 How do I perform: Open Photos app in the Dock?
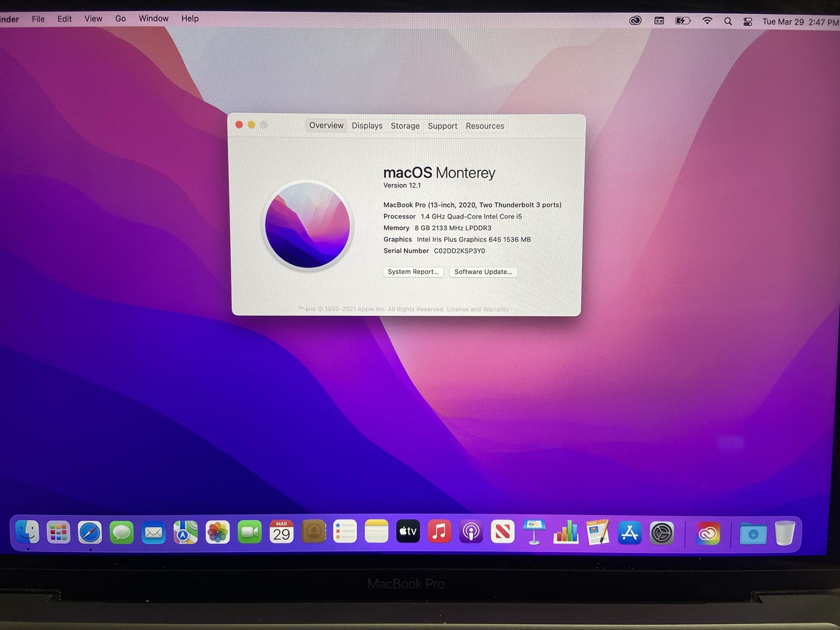coord(217,532)
